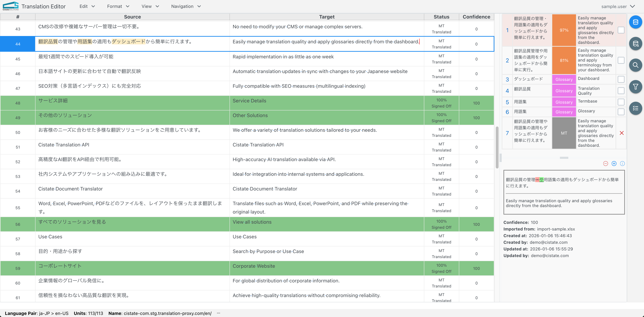
Task: Check the checkbox for the 97% match
Action: coord(621,30)
